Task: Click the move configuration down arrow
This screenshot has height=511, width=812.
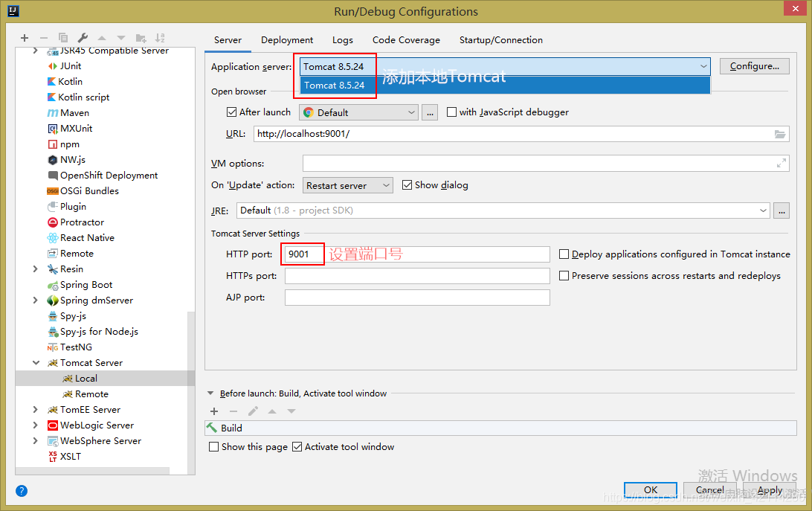Action: (121, 38)
